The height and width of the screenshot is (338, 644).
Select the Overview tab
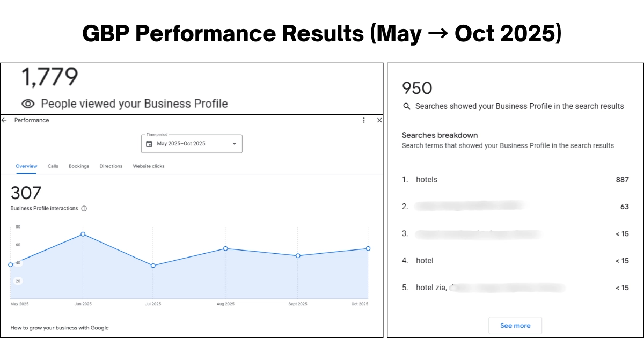[26, 166]
